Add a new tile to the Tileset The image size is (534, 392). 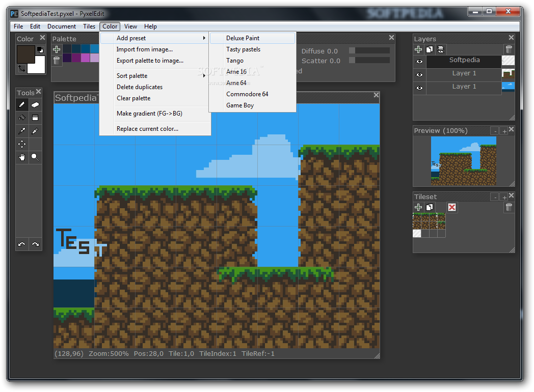point(418,207)
